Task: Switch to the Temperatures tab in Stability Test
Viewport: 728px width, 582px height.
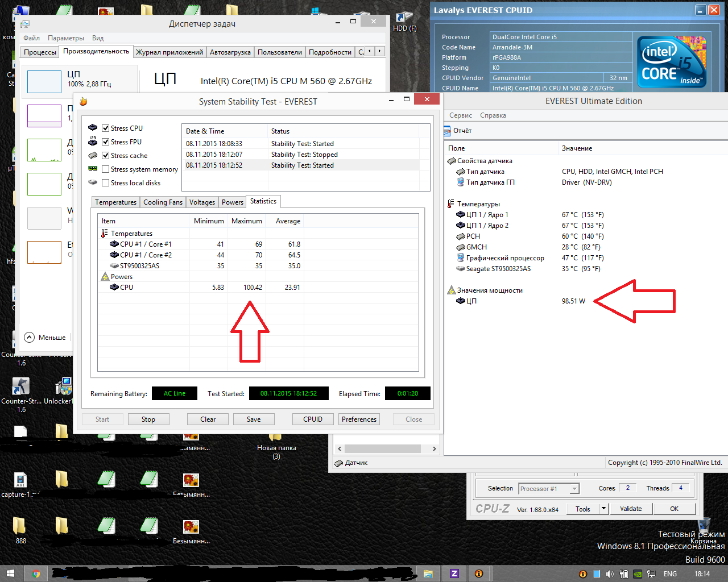Action: click(115, 202)
